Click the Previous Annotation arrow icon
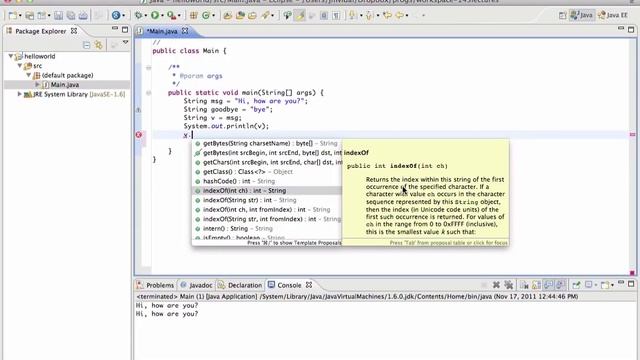Viewport: 640px width, 360px height. click(369, 16)
